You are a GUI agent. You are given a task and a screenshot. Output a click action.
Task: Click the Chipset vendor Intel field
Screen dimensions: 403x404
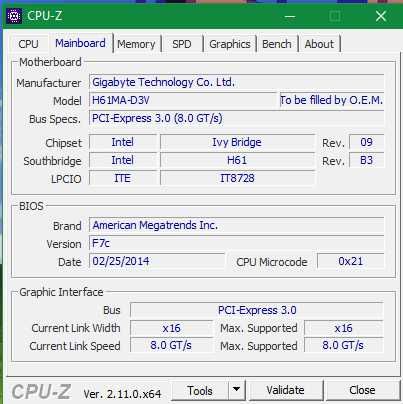(x=123, y=142)
